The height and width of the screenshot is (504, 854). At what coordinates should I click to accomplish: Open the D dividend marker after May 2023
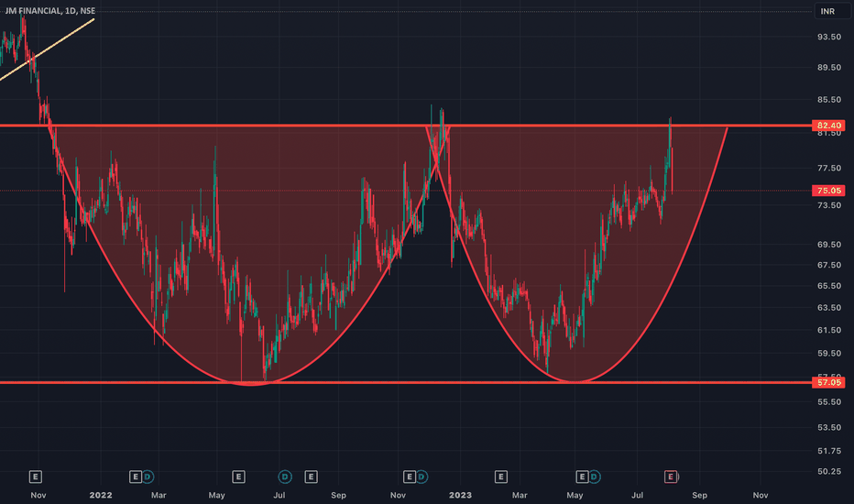coord(594,477)
